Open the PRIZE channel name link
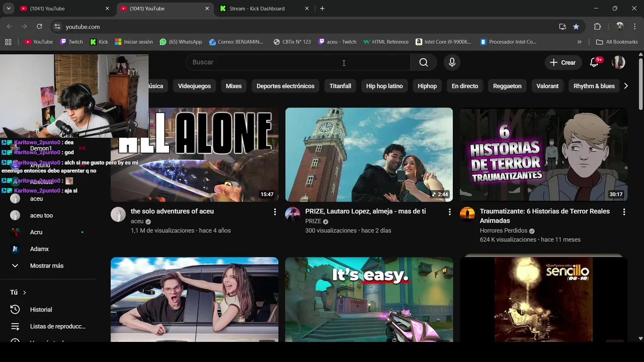Viewport: 644px width, 362px height. (313, 221)
